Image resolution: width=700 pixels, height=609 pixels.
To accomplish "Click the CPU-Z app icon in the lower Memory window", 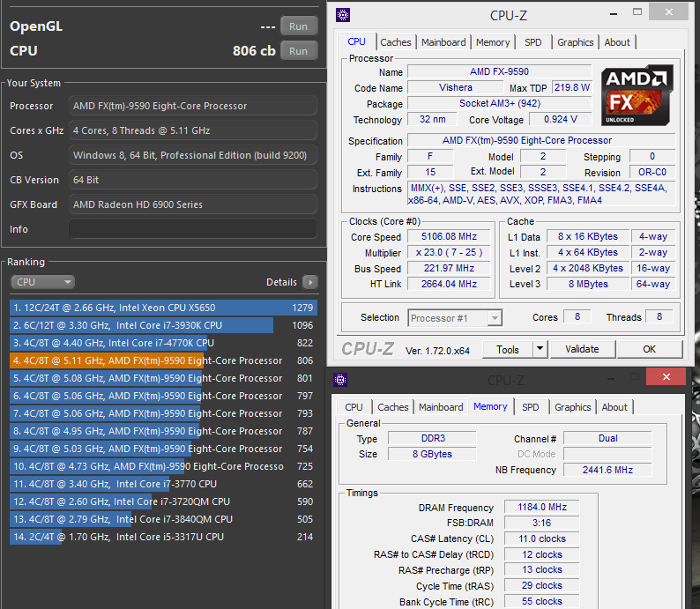I will [x=340, y=380].
